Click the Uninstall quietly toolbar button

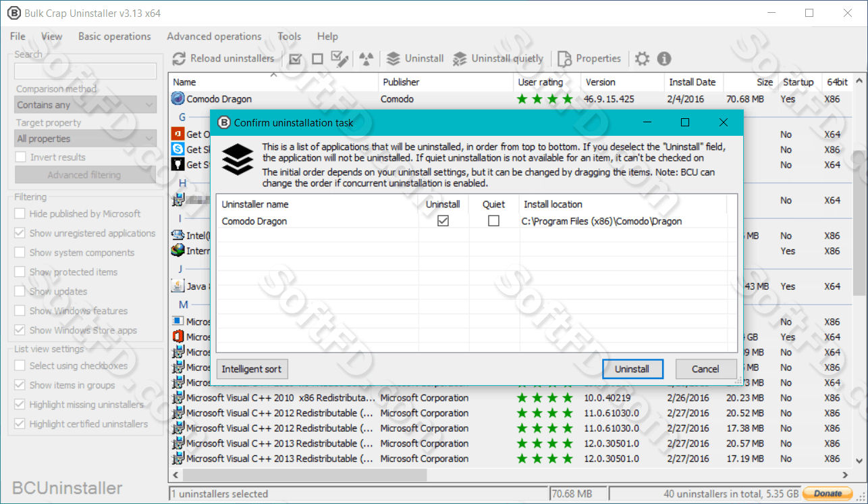(497, 59)
